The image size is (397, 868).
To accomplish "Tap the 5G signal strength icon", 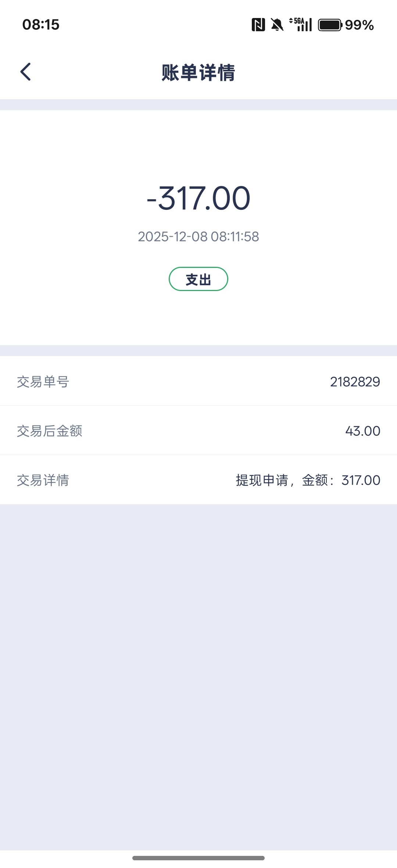I will point(301,25).
